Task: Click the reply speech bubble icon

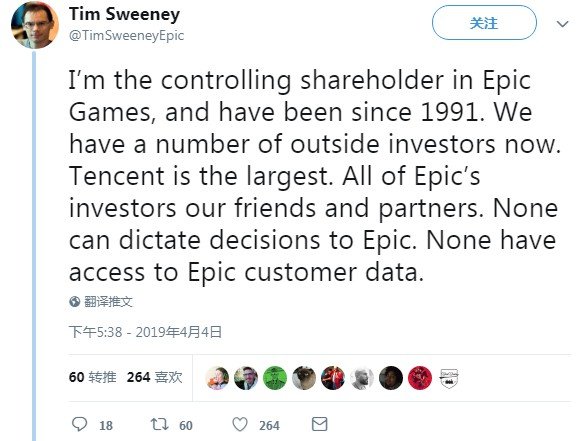Action: tap(79, 424)
